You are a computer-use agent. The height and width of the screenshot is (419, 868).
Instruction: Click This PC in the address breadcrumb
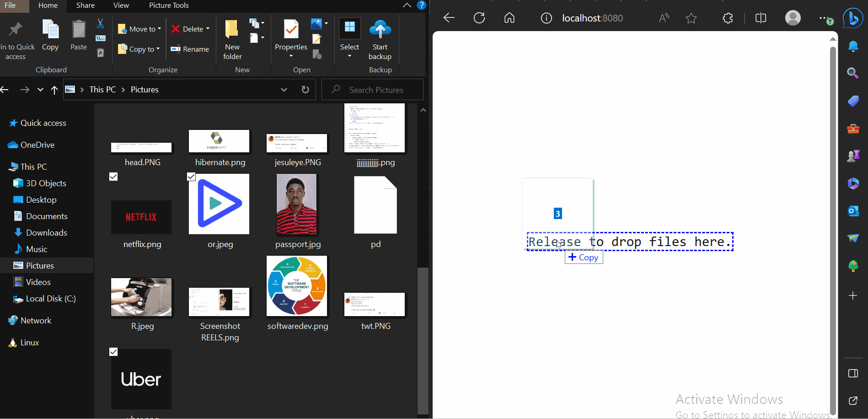click(102, 90)
